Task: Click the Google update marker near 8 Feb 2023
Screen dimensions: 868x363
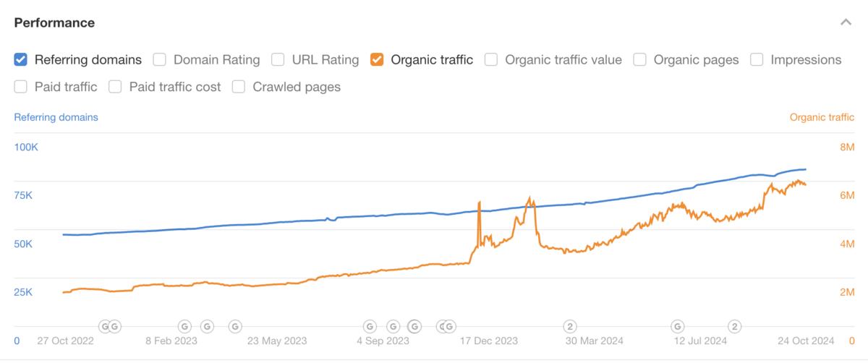Action: (184, 326)
